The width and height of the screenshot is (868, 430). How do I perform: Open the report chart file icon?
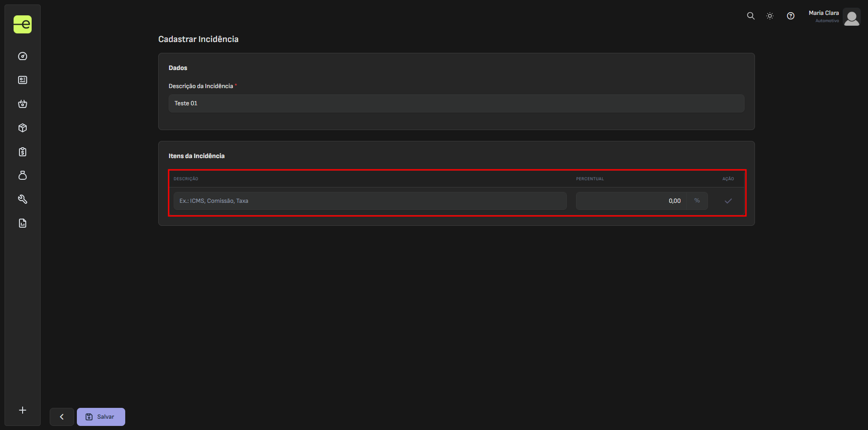(x=23, y=223)
